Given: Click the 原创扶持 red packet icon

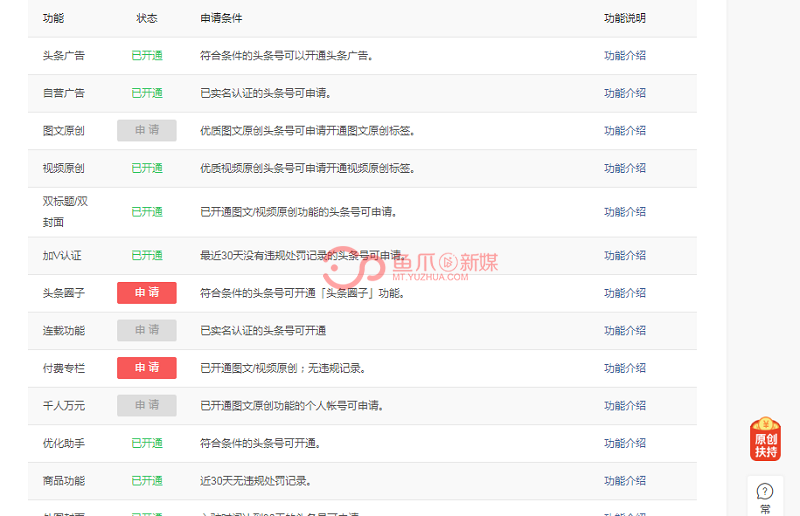Looking at the screenshot, I should (765, 439).
